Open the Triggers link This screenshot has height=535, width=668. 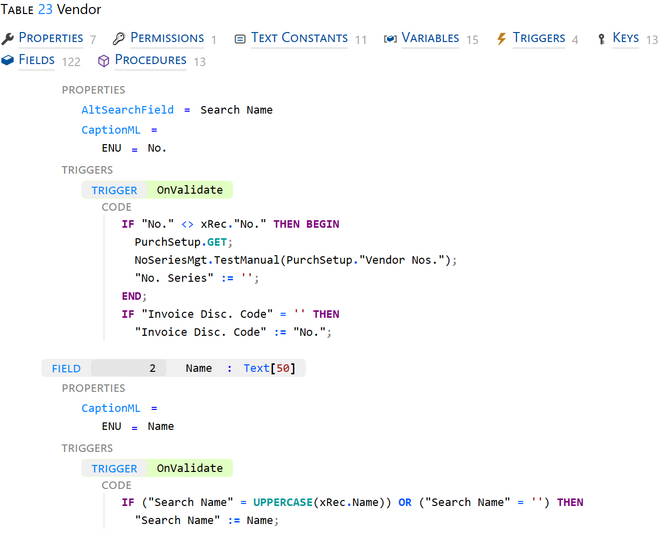[538, 38]
